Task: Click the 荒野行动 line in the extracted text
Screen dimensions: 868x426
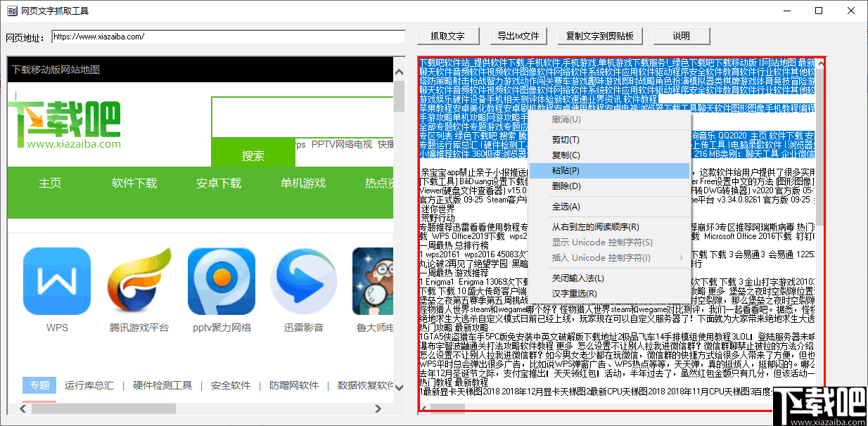Action: pos(437,218)
